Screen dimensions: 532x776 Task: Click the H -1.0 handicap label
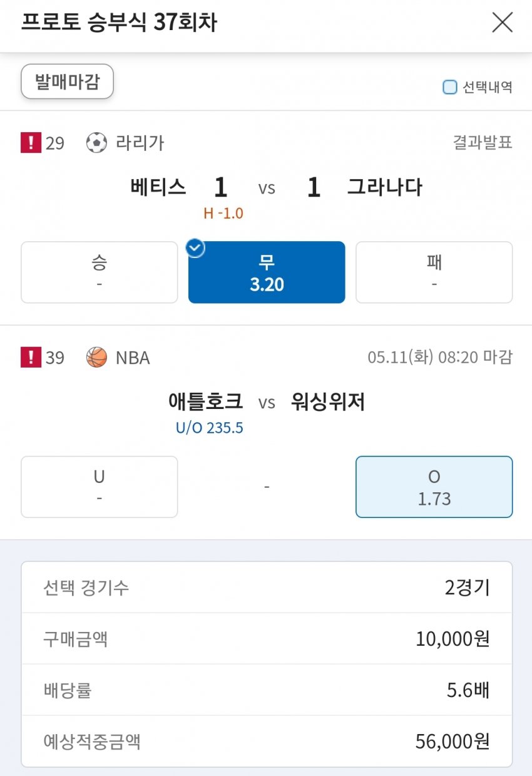tap(223, 214)
